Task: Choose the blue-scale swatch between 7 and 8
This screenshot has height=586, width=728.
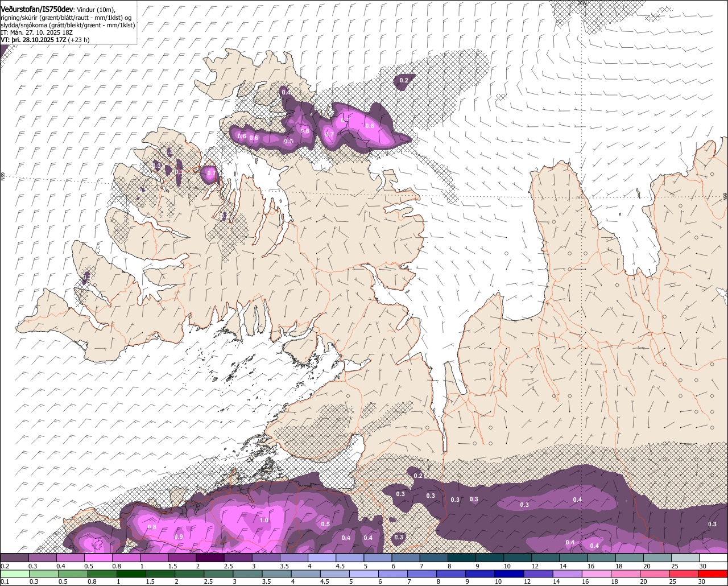Action: 422,573
